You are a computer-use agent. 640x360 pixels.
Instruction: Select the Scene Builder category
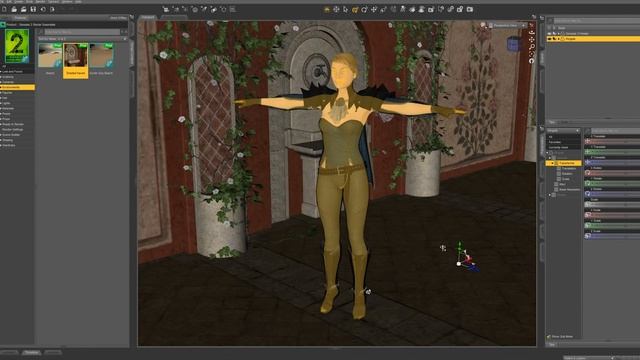tap(11, 135)
